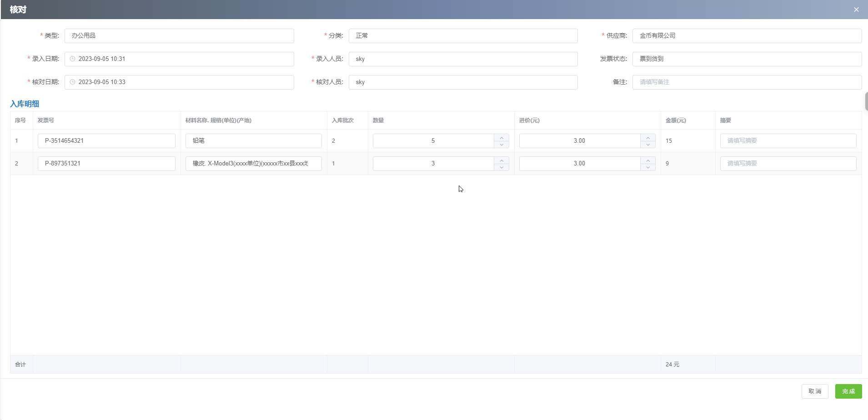Decrease quantity for row 1 with down arrow
868x420 pixels.
(x=502, y=145)
